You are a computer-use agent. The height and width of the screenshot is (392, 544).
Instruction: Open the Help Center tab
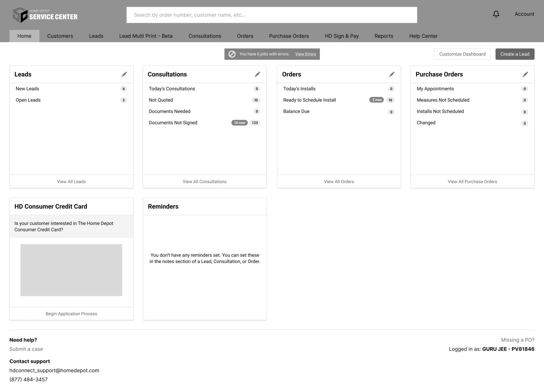tap(423, 36)
